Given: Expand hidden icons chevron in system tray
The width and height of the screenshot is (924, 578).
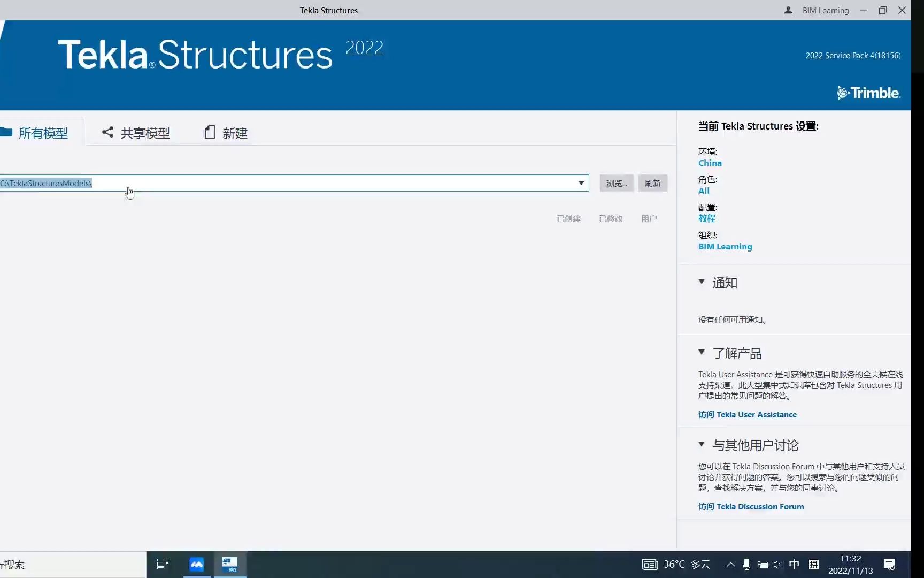Looking at the screenshot, I should pyautogui.click(x=730, y=565).
